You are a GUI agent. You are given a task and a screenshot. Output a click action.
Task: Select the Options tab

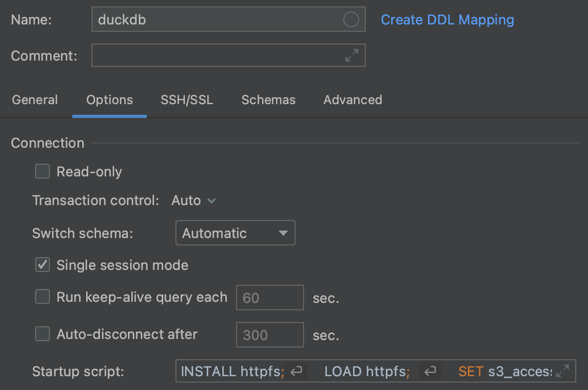point(109,100)
